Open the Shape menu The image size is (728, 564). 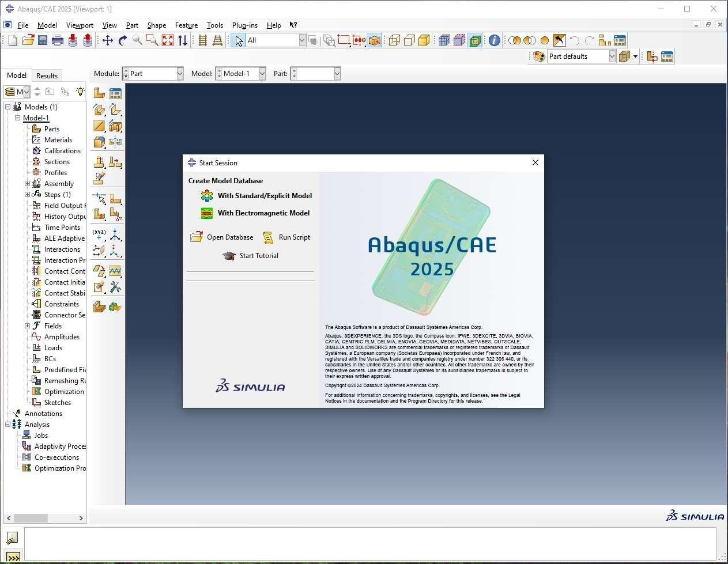click(x=157, y=25)
